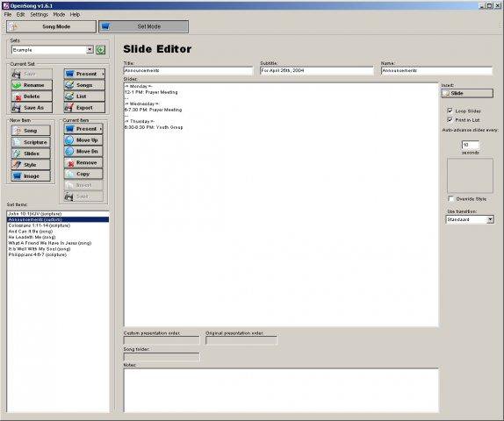Viewport: 504px width, 421px height.
Task: Open the Present dropdown arrow in Current Set
Action: pyautogui.click(x=103, y=74)
